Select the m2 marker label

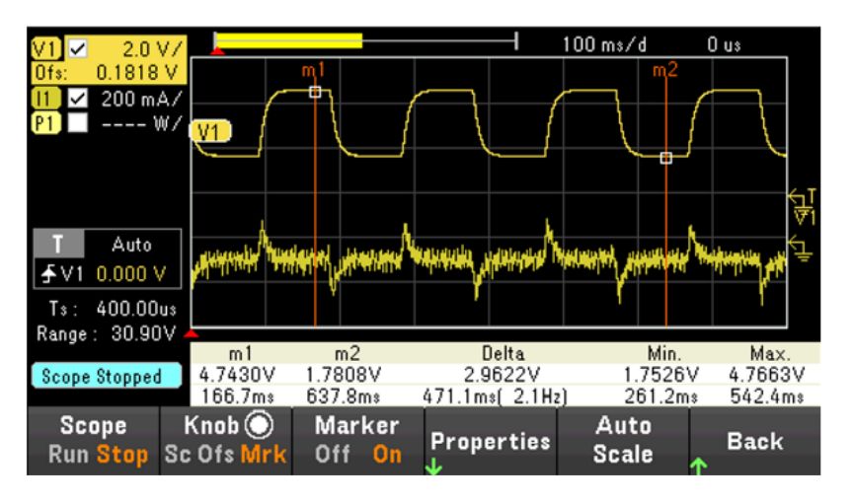666,69
